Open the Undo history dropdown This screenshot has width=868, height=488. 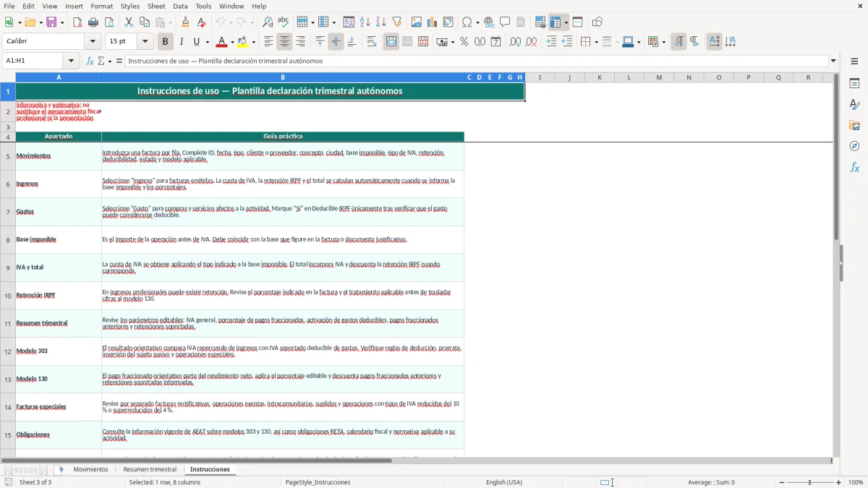pyautogui.click(x=231, y=22)
